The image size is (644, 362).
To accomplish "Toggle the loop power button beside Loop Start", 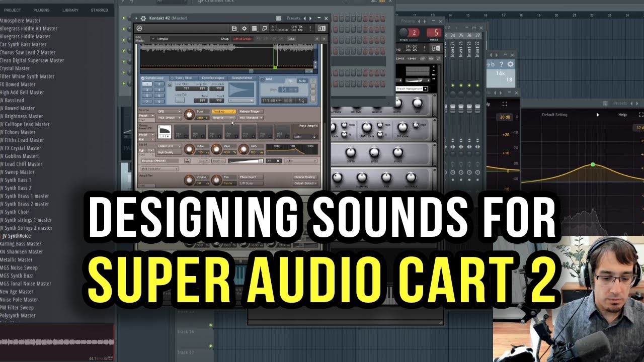I will coord(170,84).
